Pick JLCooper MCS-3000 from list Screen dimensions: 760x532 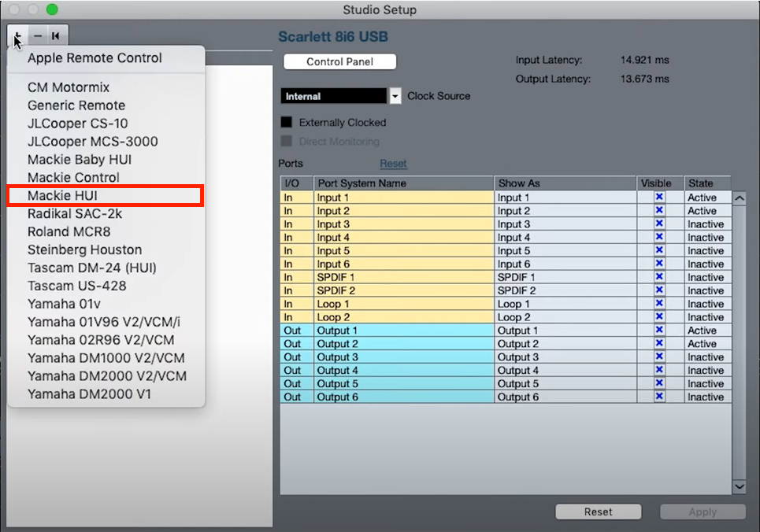[93, 142]
